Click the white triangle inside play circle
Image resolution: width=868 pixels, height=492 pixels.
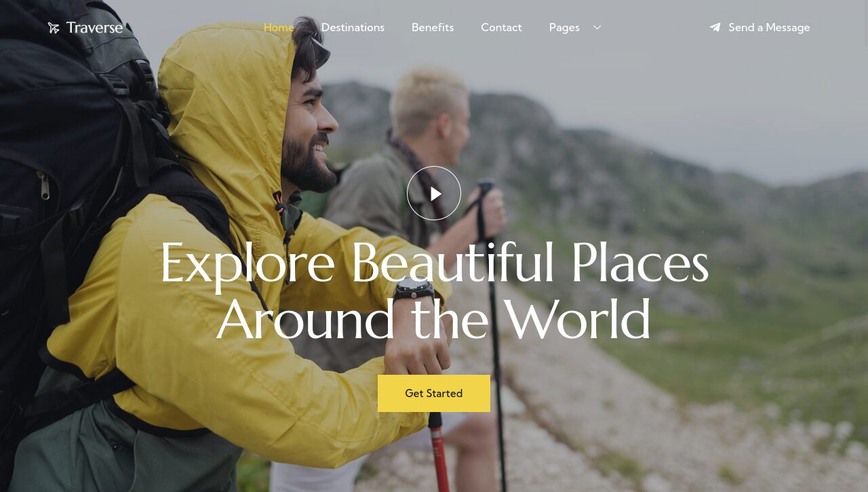pos(436,194)
